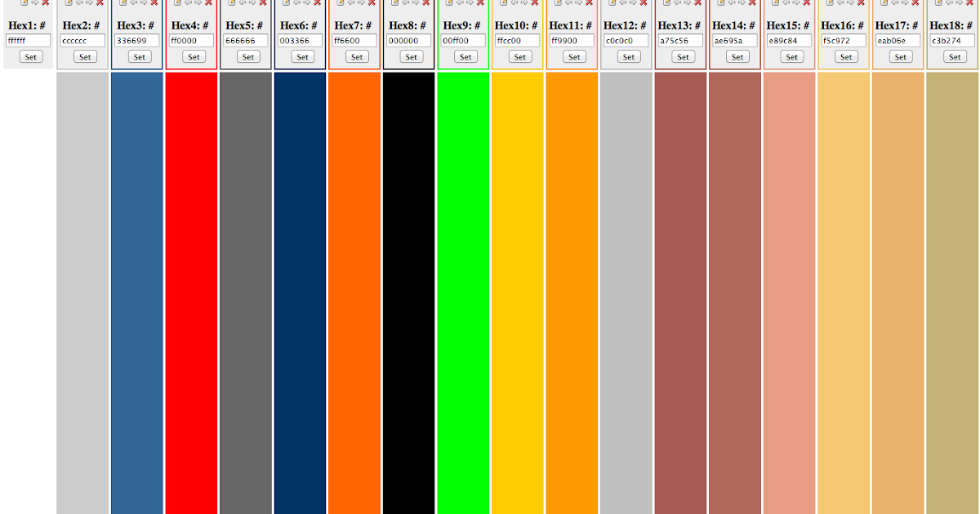Move Hex9 right with its right-arrow icon

(469, 3)
